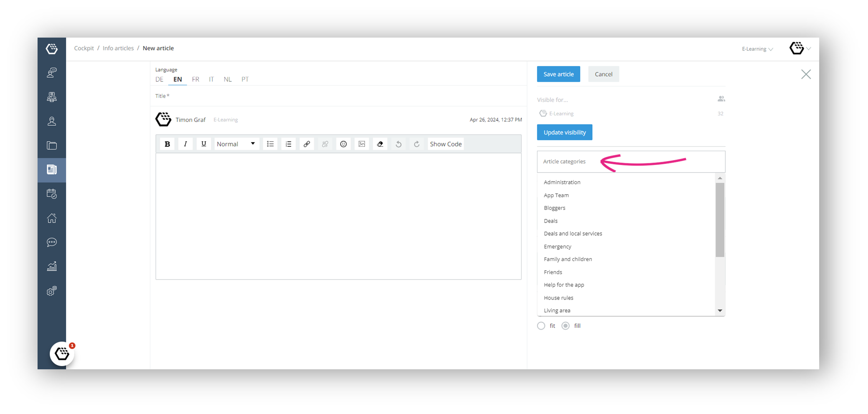Open the settings gears sidebar icon
The width and height of the screenshot is (868, 414).
point(52,291)
